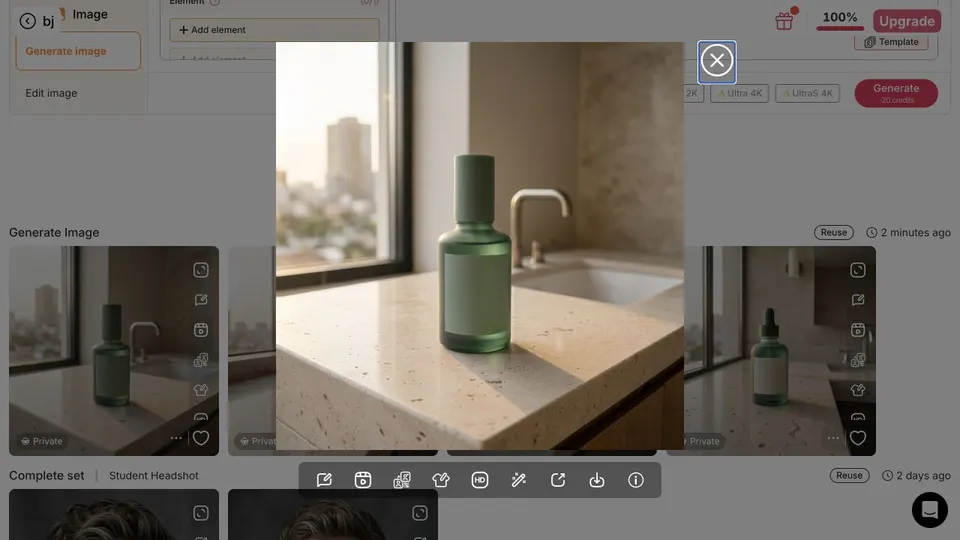Open the gift rewards icon
960x540 pixels.
coord(784,21)
